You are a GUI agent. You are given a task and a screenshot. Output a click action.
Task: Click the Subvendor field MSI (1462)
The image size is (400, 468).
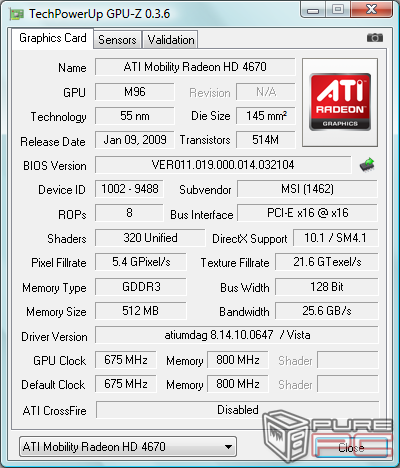click(x=307, y=189)
